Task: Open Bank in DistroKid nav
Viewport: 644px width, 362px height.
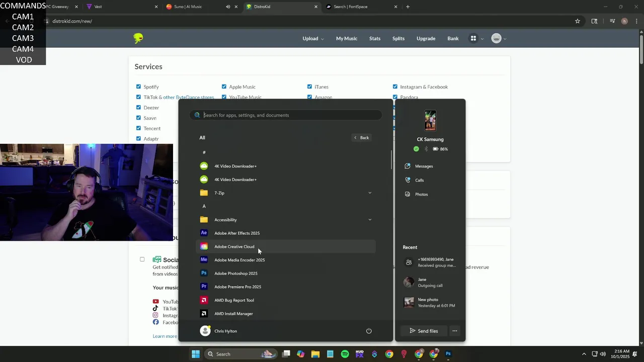Action: [453, 38]
